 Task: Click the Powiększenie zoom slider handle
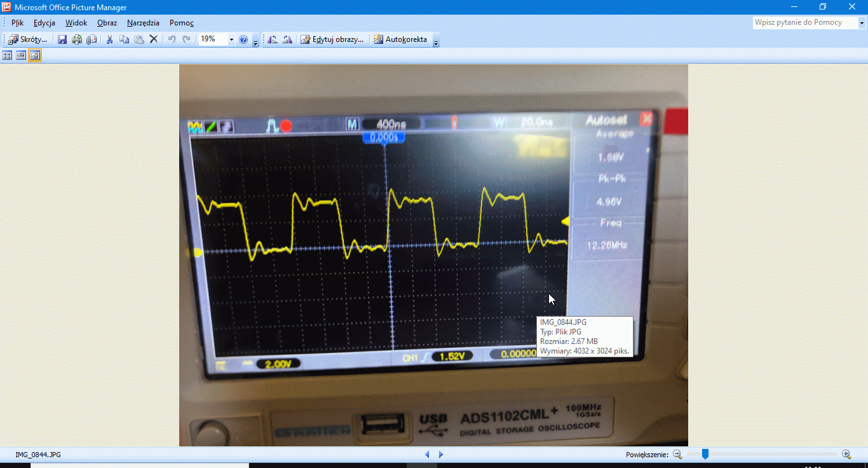click(x=705, y=454)
